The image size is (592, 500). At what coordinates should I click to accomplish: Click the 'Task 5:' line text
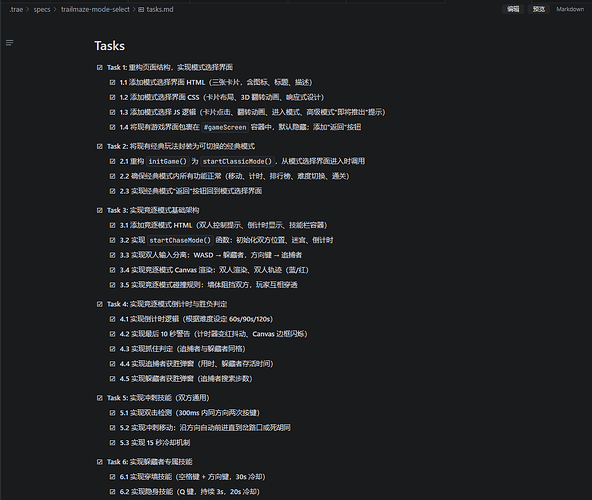[158, 398]
